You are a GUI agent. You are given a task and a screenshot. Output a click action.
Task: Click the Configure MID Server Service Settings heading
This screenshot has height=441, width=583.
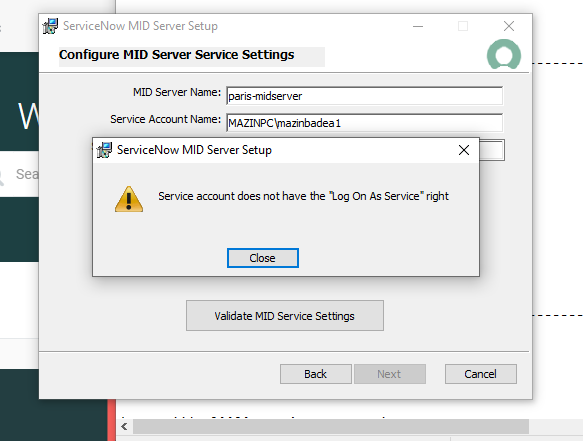177,55
